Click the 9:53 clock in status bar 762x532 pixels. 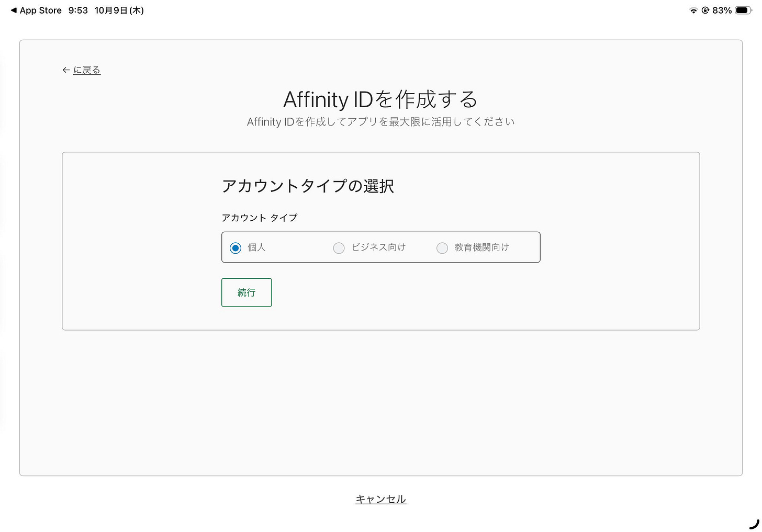pos(78,10)
